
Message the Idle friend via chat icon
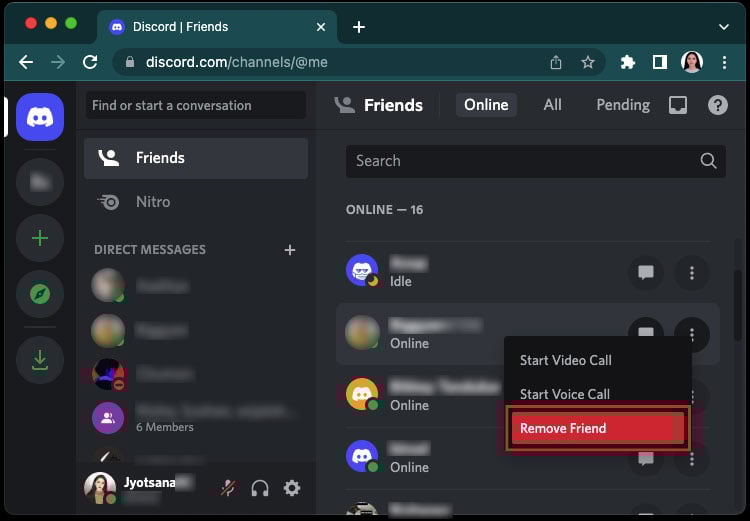[x=646, y=273]
